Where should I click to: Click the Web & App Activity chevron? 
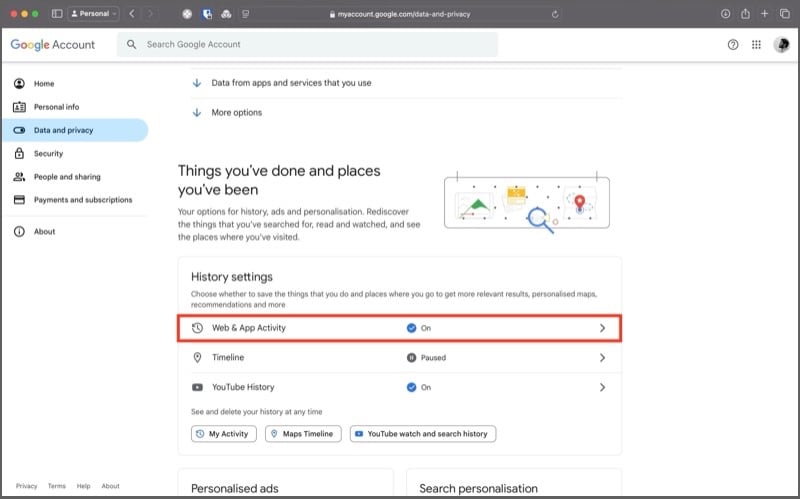tap(603, 328)
